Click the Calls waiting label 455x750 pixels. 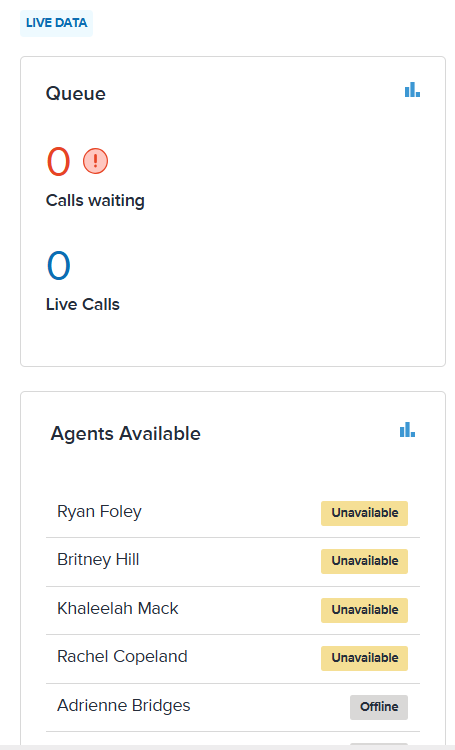tap(95, 200)
